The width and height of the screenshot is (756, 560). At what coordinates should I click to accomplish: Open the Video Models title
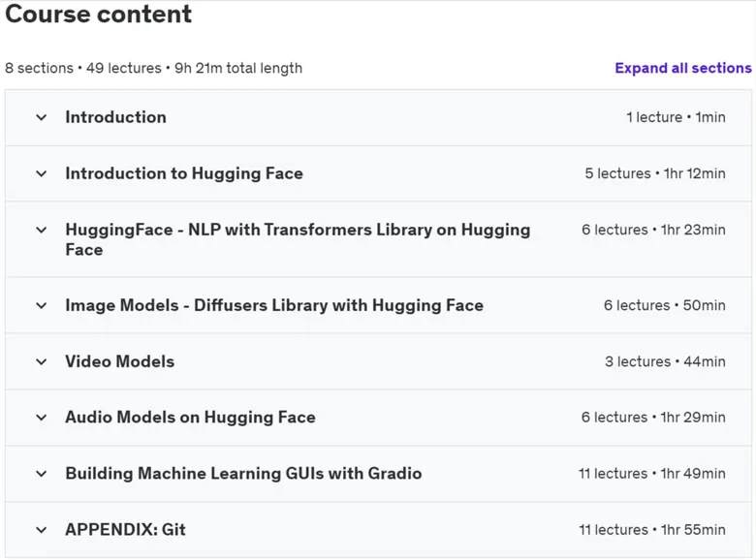119,361
